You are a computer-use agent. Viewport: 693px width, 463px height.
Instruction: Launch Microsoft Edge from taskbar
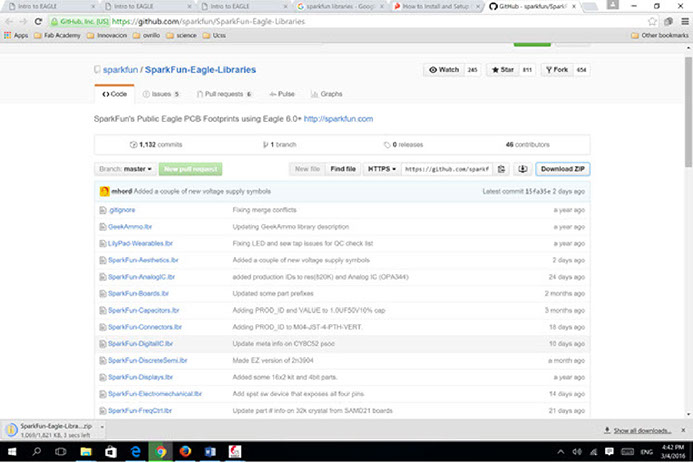135,452
